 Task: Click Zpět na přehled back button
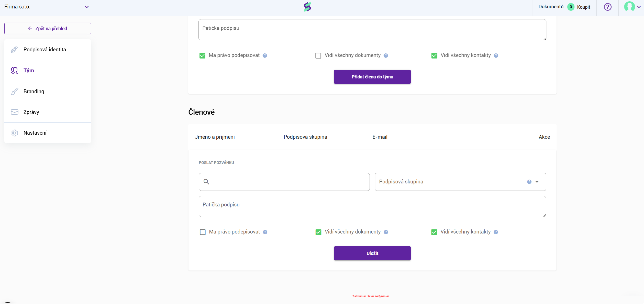(48, 28)
